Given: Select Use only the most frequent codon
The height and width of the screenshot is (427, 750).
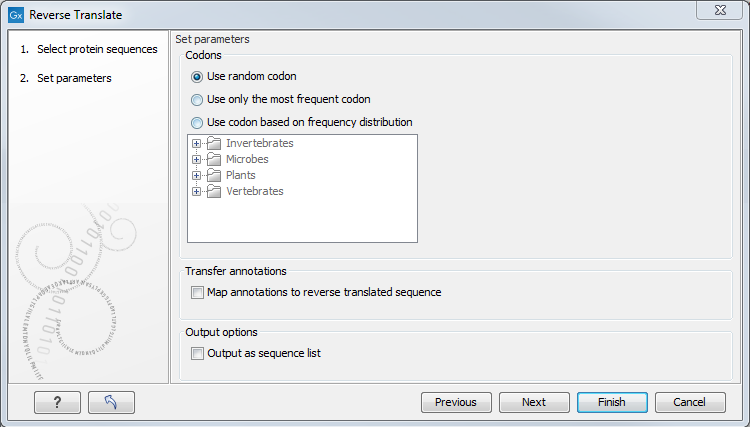Looking at the screenshot, I should [x=197, y=99].
